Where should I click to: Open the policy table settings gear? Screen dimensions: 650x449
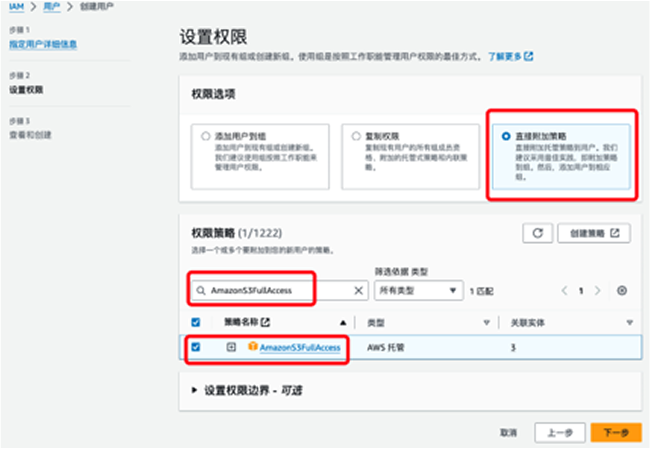point(622,290)
